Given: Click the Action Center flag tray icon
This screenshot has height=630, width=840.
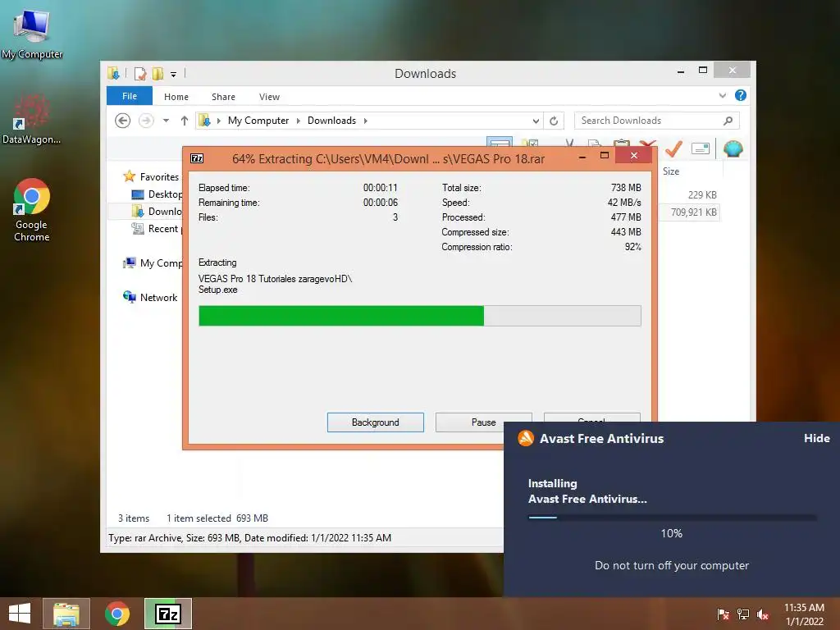Looking at the screenshot, I should tap(724, 614).
